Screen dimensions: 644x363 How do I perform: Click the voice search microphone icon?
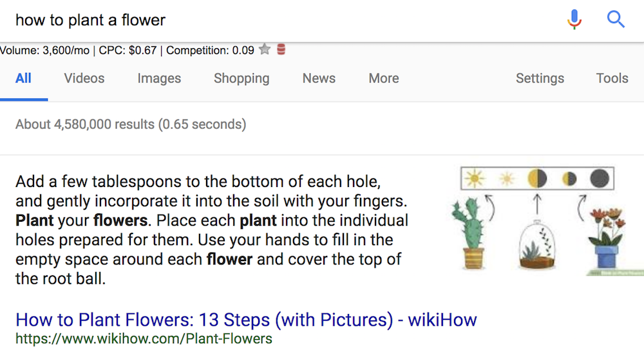574,20
